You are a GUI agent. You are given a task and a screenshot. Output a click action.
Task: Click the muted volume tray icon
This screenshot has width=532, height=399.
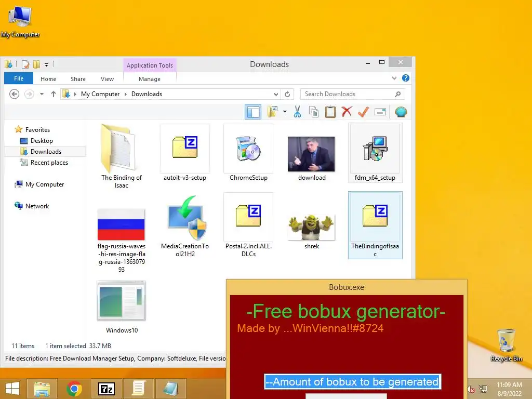pyautogui.click(x=471, y=389)
